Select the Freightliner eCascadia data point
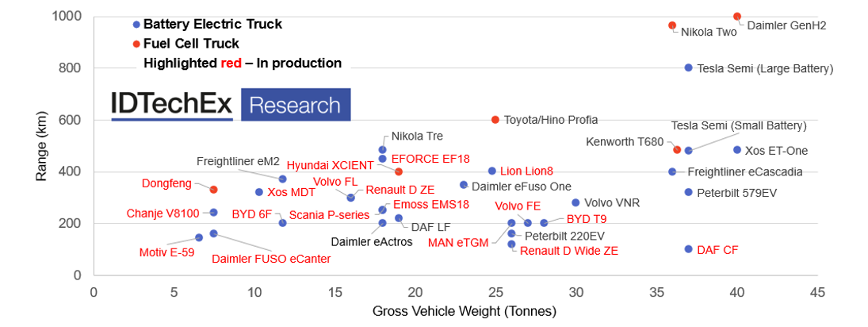The height and width of the screenshot is (327, 868). point(672,171)
